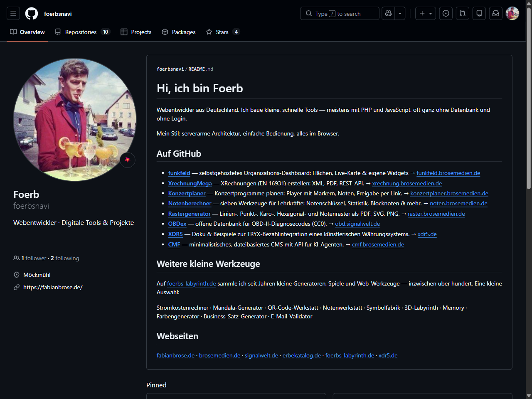The height and width of the screenshot is (399, 532).
Task: Click the foerbsnavi username in header
Action: tap(58, 14)
